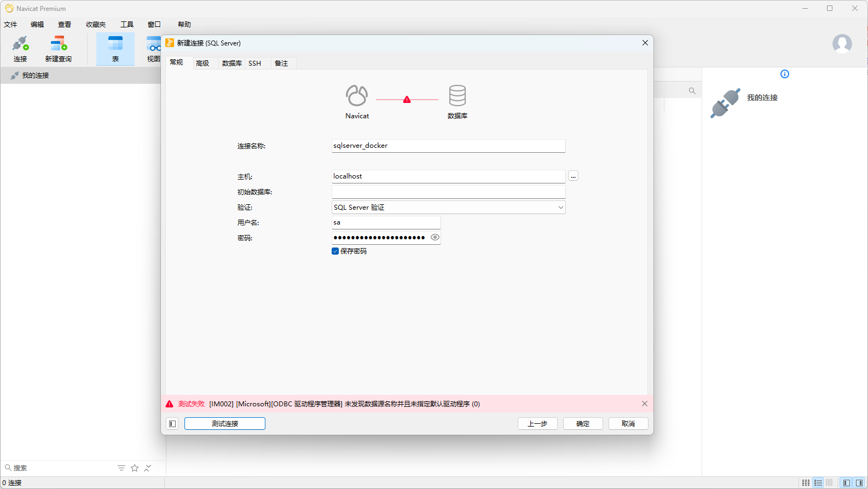The image size is (868, 489).
Task: Open the Window (窗口) menu
Action: tap(154, 25)
